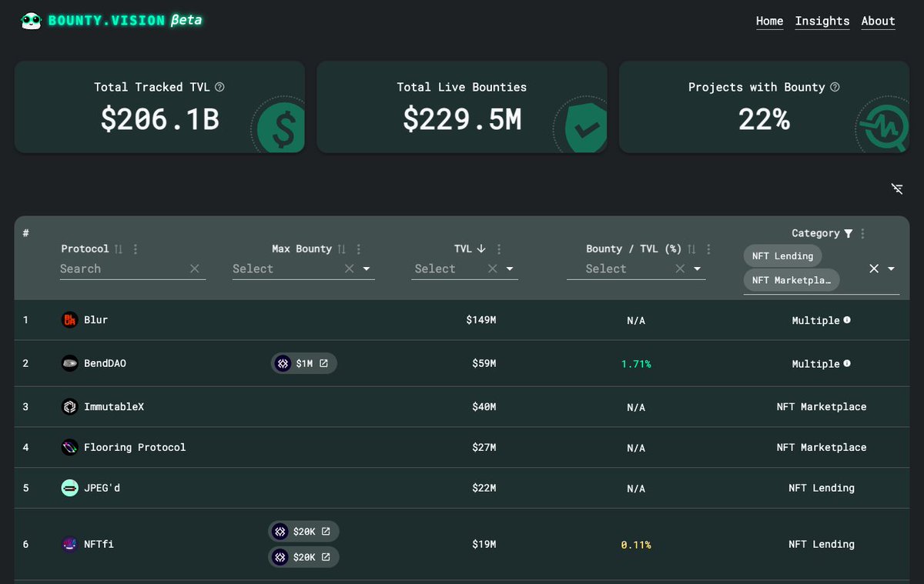Image resolution: width=924 pixels, height=584 pixels.
Task: Click the Bounty.Vision panda logo
Action: (x=31, y=21)
